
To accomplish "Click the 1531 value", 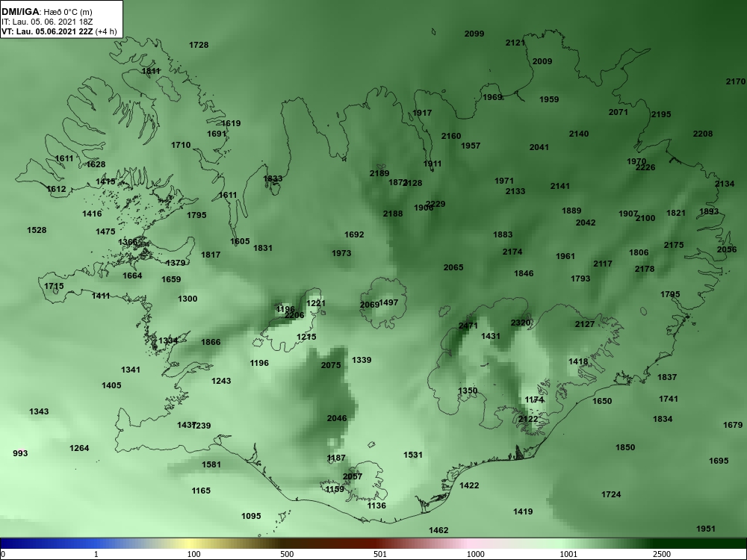I will pos(413,455).
